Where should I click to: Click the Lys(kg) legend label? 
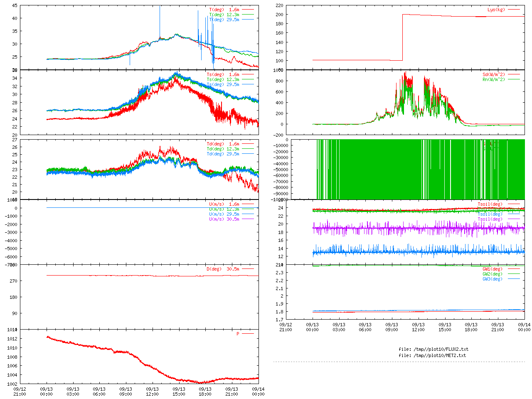(496, 10)
